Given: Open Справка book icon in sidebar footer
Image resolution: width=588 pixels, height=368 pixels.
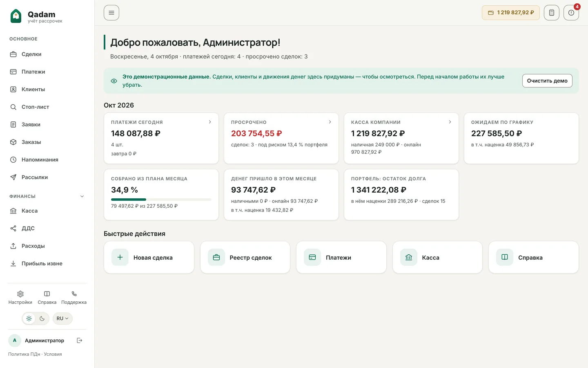Looking at the screenshot, I should [47, 294].
